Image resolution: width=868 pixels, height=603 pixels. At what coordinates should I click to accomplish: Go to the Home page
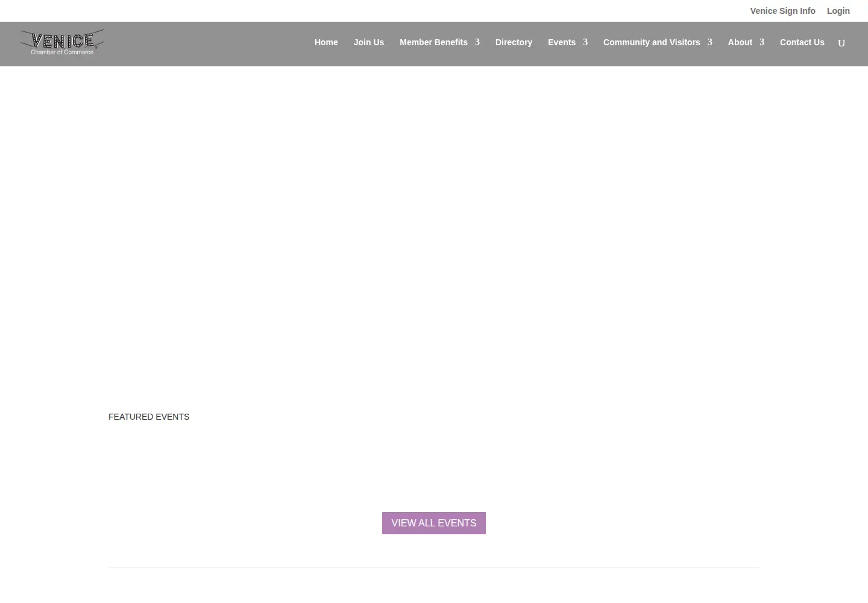pyautogui.click(x=326, y=42)
